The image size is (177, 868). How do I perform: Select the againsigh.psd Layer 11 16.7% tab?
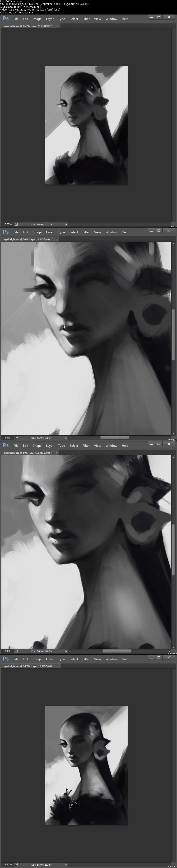click(28, 666)
